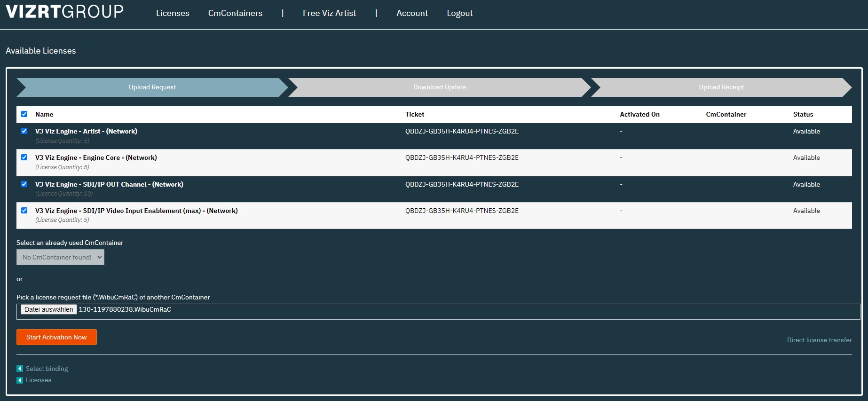Click SDI/IP Video Input Enablement (max) name
868x401 pixels.
tap(136, 211)
